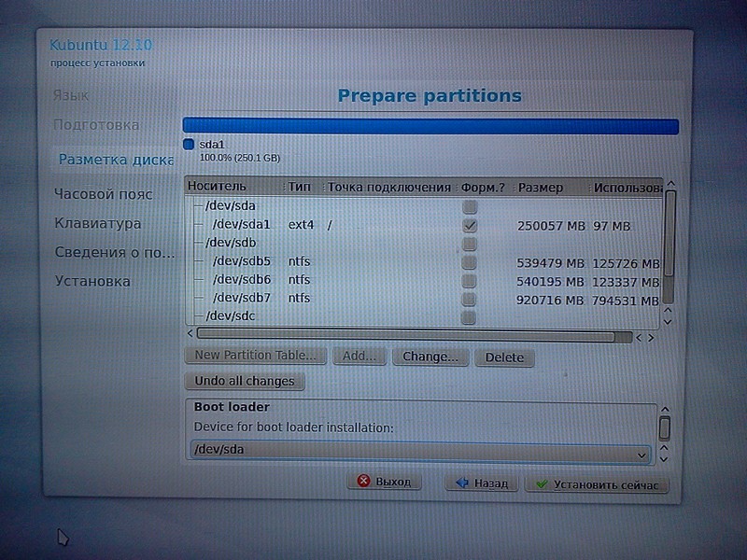Click the Add... partition button

click(x=359, y=357)
